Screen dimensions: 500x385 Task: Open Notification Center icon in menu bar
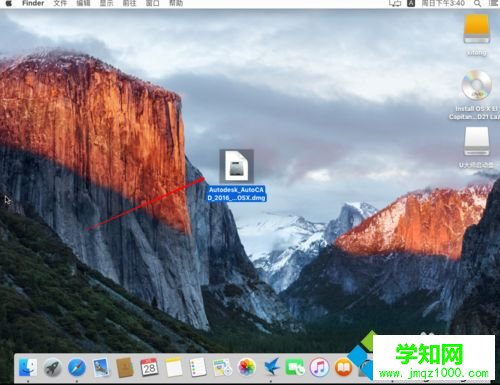pos(494,3)
